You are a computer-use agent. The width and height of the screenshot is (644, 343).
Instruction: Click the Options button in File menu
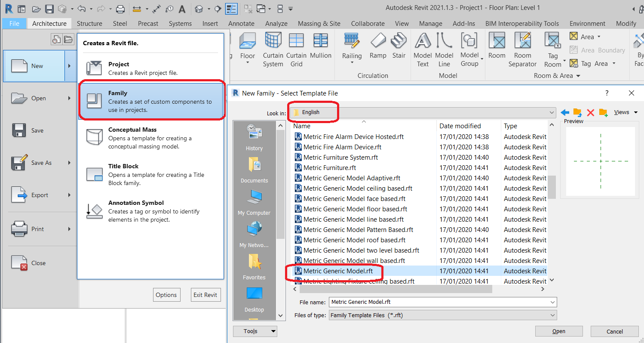166,295
